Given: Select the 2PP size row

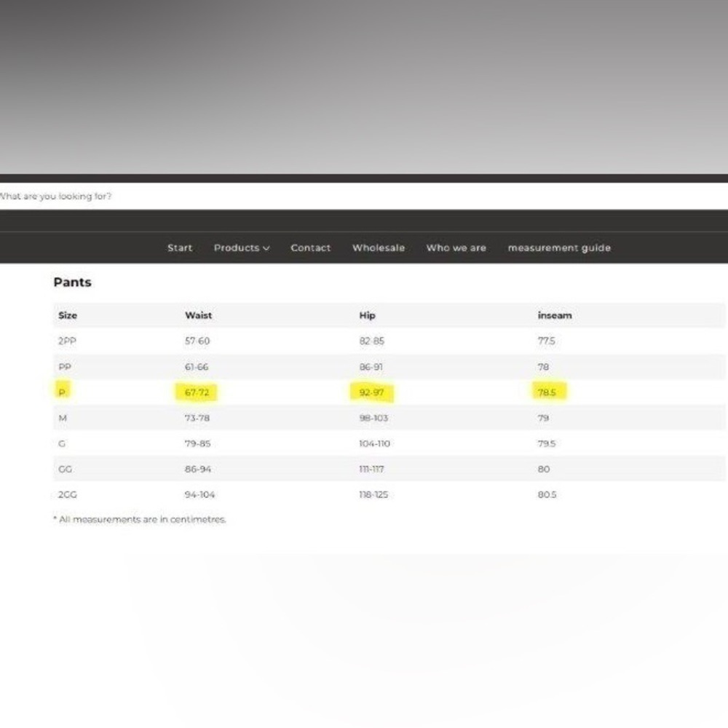Looking at the screenshot, I should click(x=389, y=341).
